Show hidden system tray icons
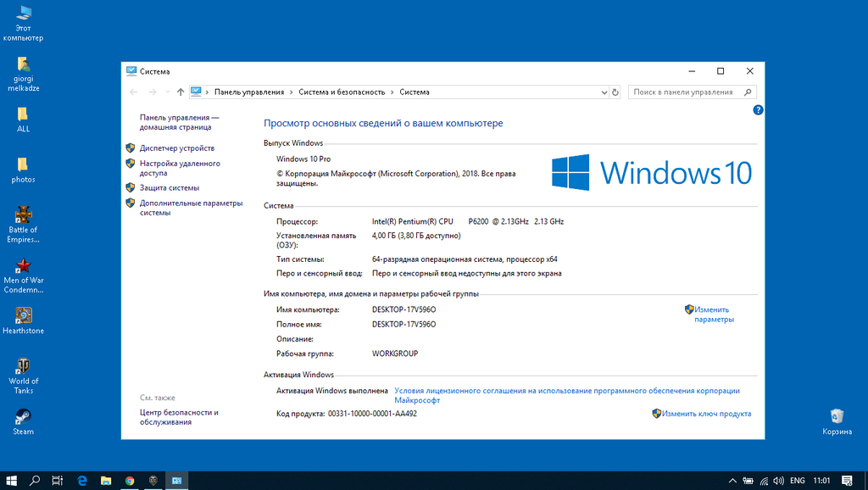868x490 pixels. (732, 481)
